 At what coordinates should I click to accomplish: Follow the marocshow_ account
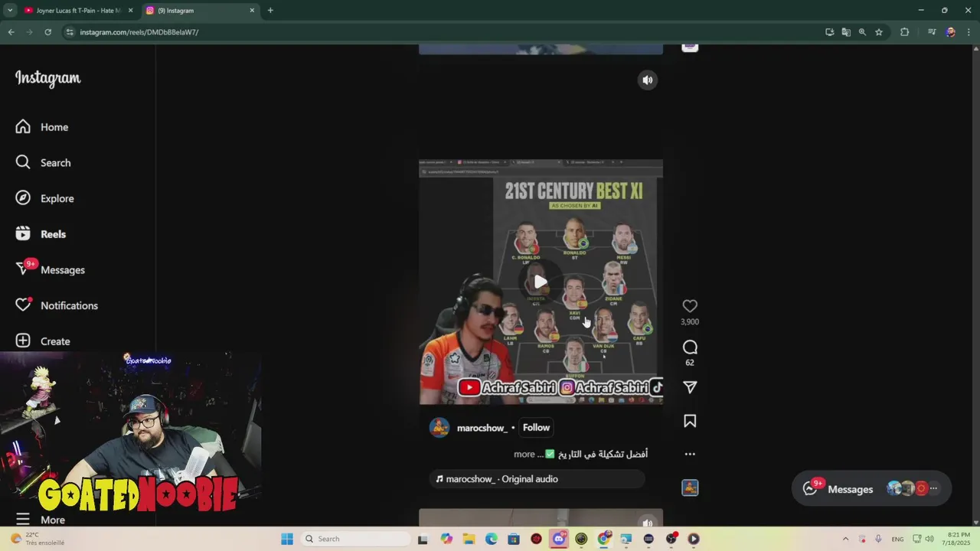tap(536, 428)
